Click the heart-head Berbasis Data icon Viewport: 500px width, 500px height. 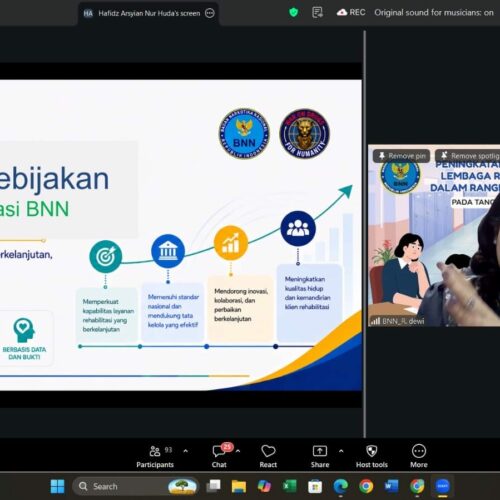[24, 330]
